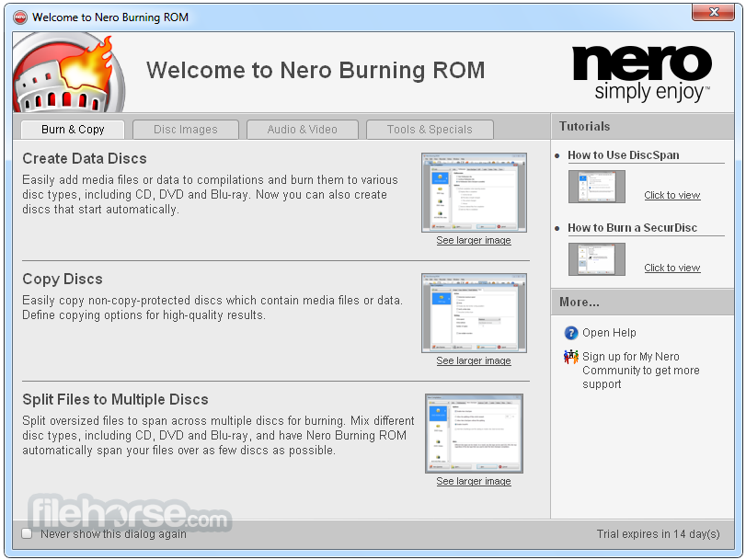Click the Burn & Copy tab
The height and width of the screenshot is (560, 746).
(72, 130)
